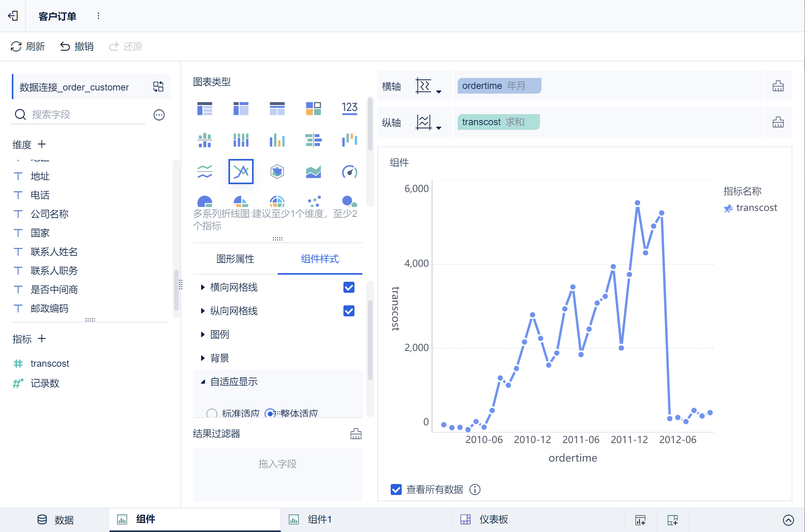The height and width of the screenshot is (532, 805).
Task: Uncheck the 横向网格线 checkbox
Action: click(349, 287)
